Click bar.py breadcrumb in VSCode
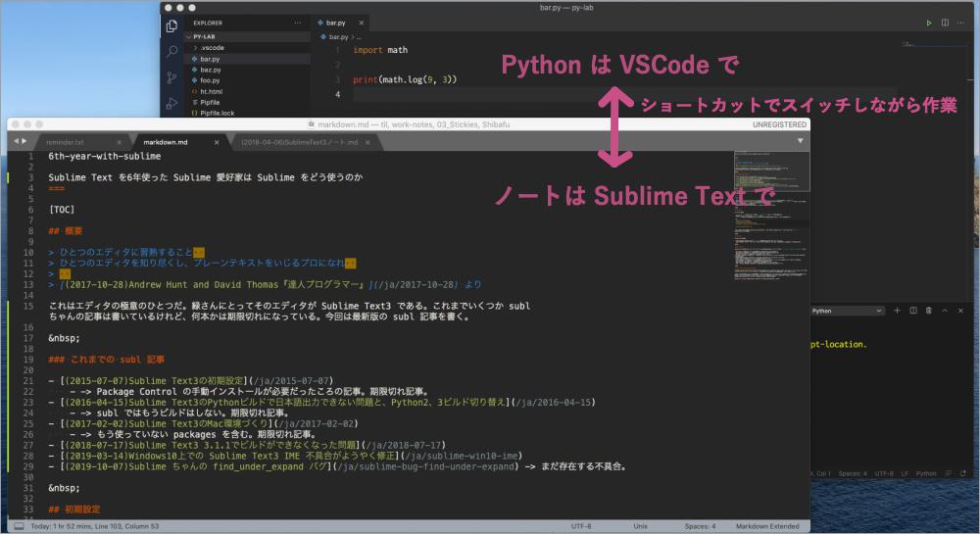Screen dimensions: 980x534 pos(338,37)
